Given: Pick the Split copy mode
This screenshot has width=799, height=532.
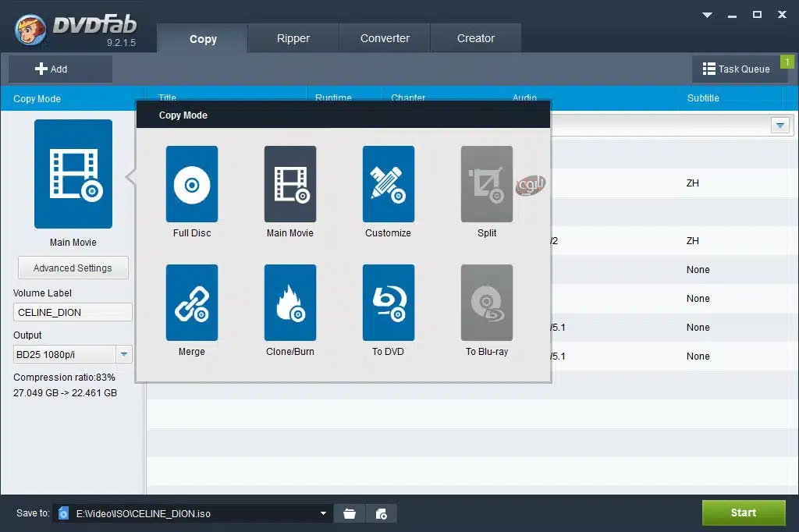Looking at the screenshot, I should [x=487, y=184].
